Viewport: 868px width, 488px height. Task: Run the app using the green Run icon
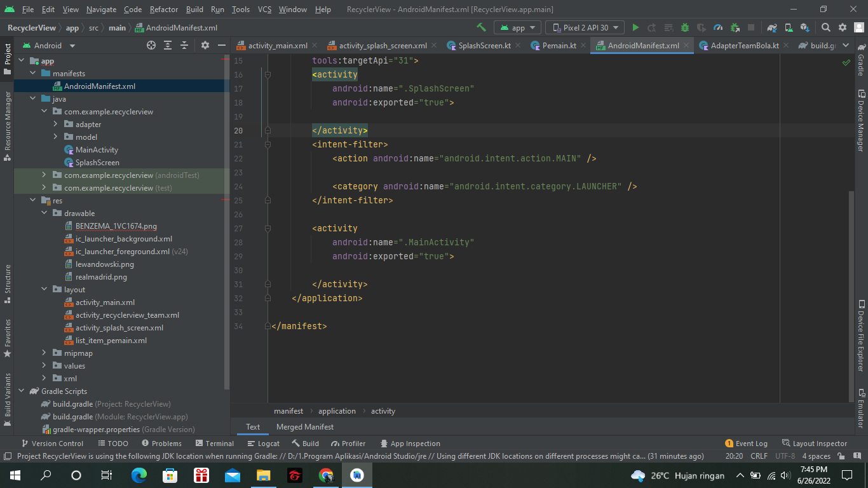[x=635, y=28]
